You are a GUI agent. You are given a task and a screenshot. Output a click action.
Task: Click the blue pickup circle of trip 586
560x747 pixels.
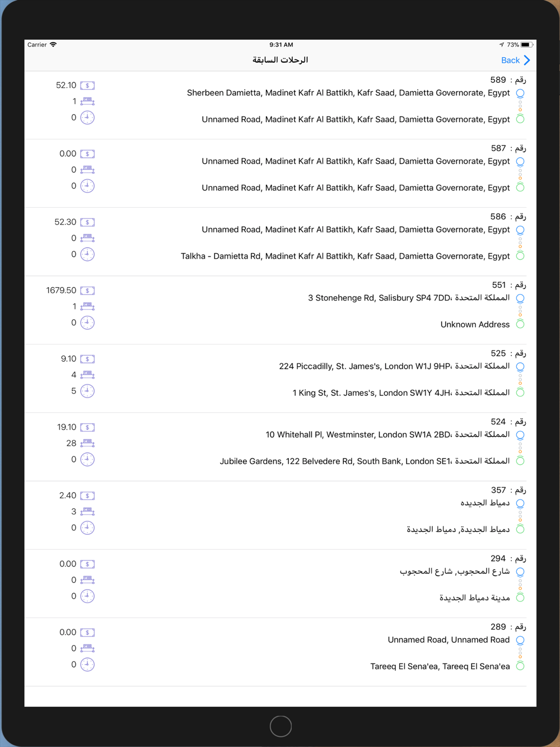(x=520, y=230)
